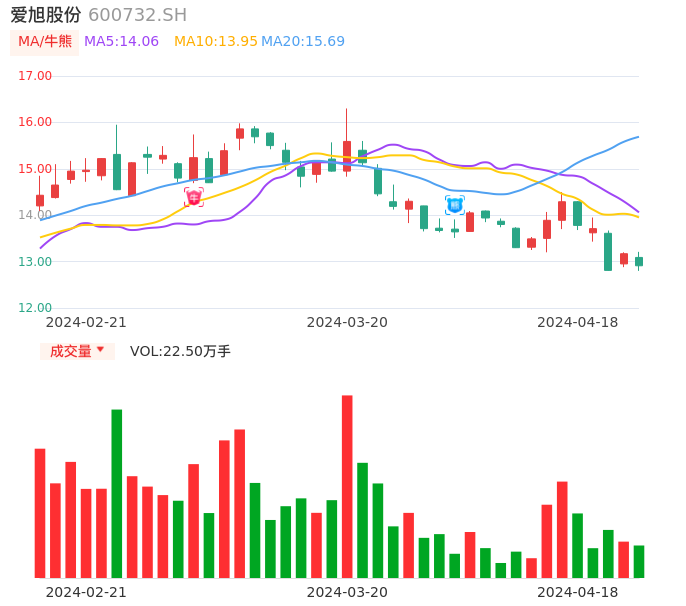
Task: Click the 17.00 price axis label
Action: click(35, 76)
